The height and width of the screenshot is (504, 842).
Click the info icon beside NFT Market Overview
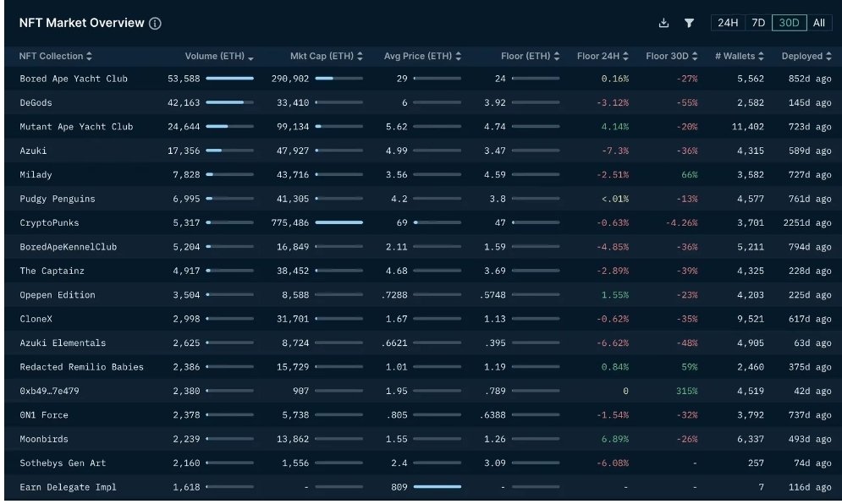155,23
